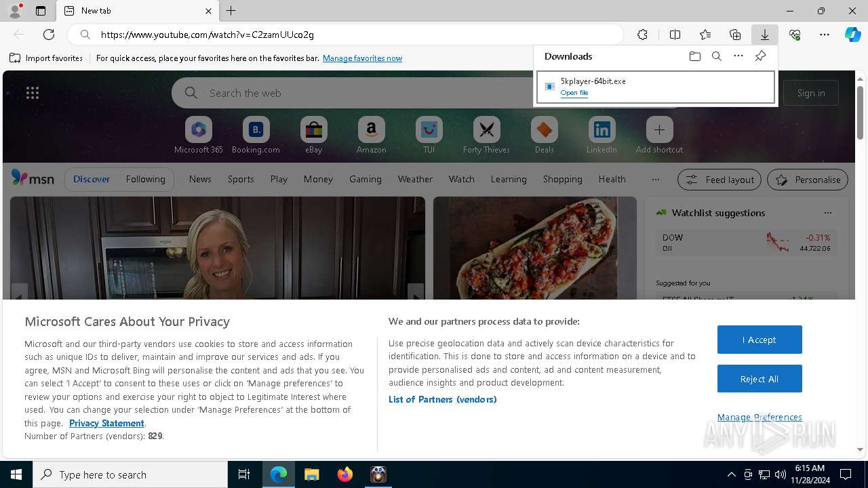The width and height of the screenshot is (868, 488).
Task: Open Windows Start menu
Action: [x=16, y=474]
